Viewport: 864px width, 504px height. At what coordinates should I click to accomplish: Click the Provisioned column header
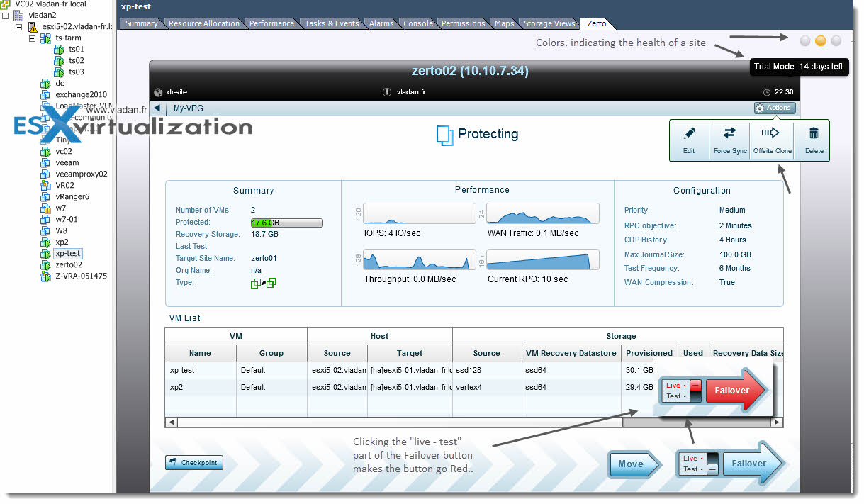click(x=649, y=353)
